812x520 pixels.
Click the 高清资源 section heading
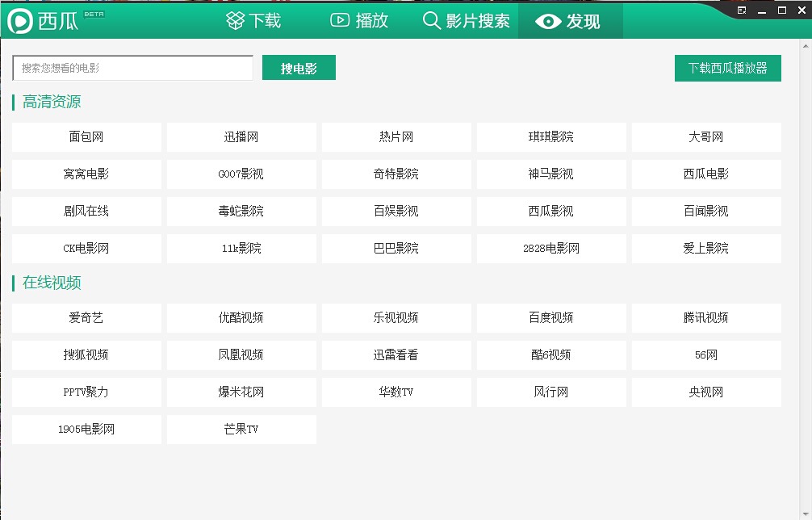click(x=52, y=102)
